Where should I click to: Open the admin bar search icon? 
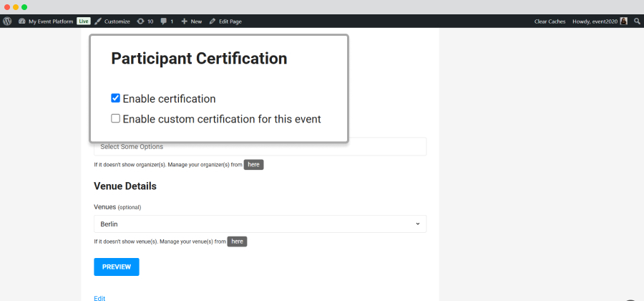(637, 21)
